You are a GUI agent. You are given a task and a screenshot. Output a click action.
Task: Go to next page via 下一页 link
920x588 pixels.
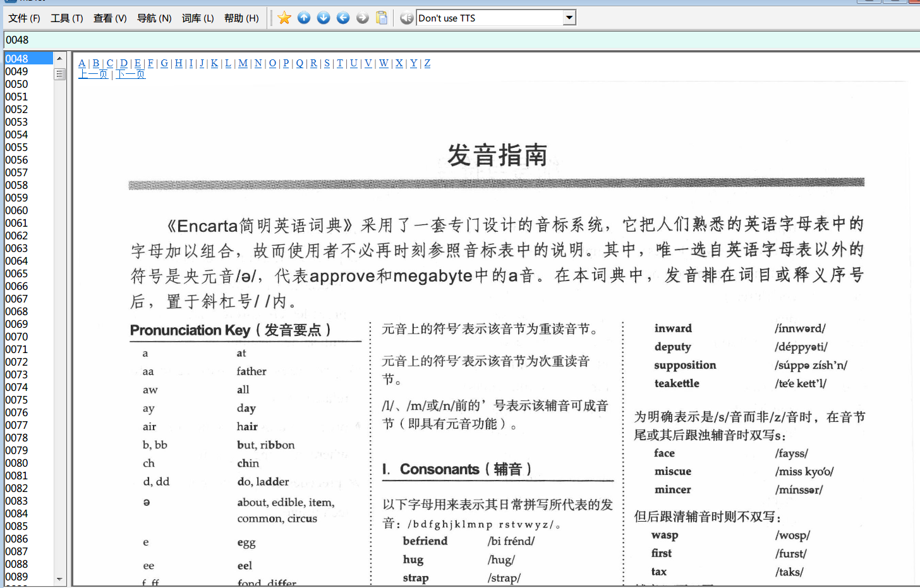[131, 74]
